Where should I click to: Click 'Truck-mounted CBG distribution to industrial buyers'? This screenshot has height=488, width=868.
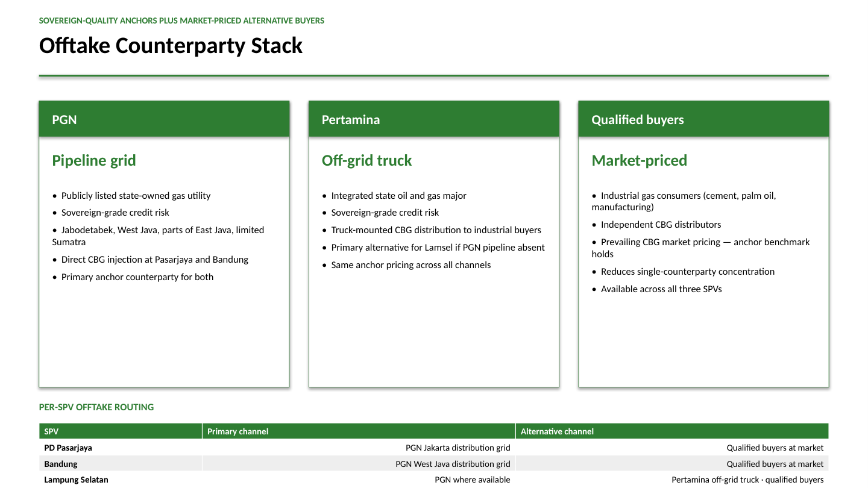coord(432,230)
